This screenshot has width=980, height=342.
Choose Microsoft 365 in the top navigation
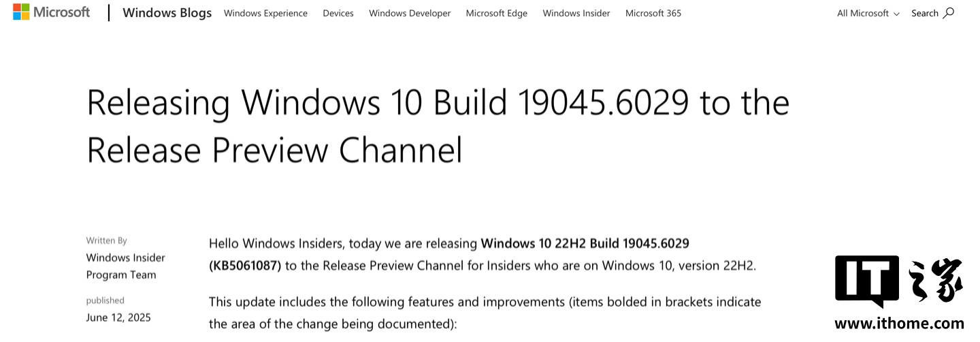tap(653, 13)
